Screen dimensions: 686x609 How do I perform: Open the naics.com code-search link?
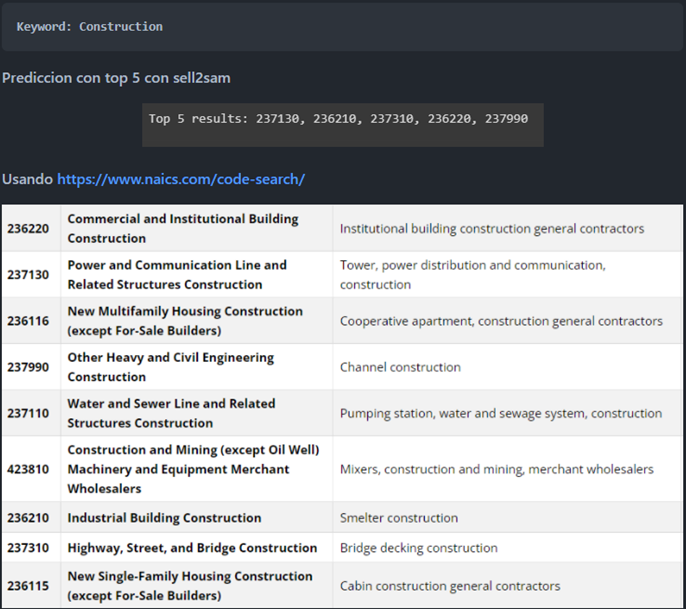(x=181, y=179)
